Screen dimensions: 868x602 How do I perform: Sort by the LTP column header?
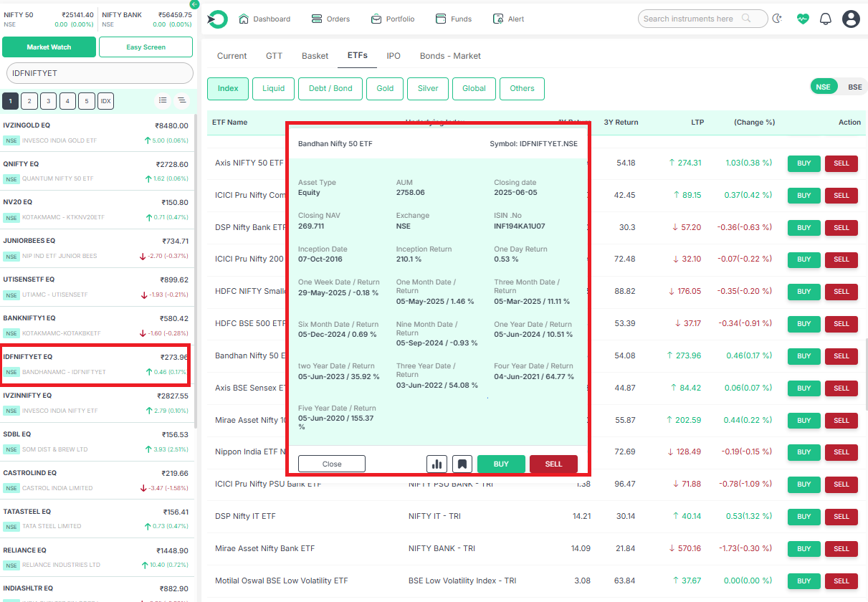point(697,122)
